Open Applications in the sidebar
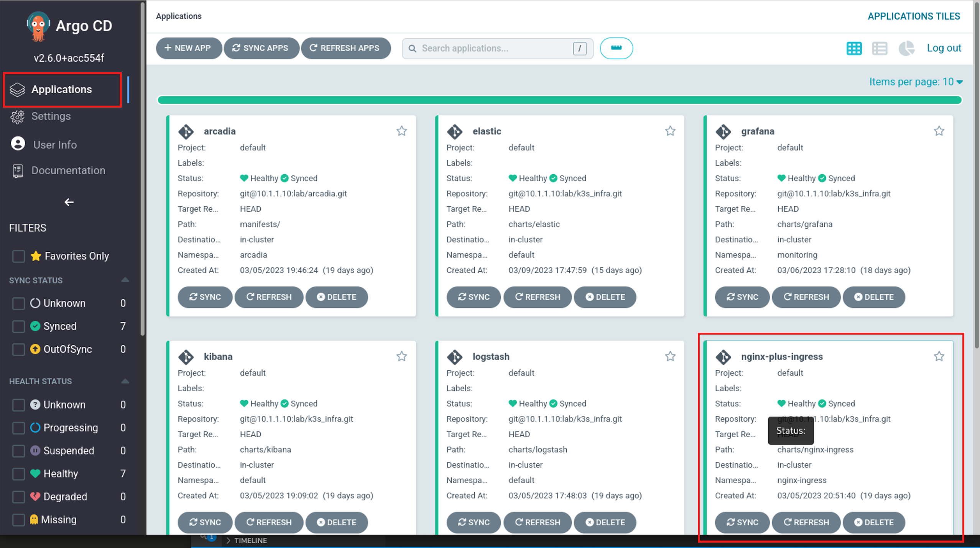The height and width of the screenshot is (548, 980). coord(62,90)
